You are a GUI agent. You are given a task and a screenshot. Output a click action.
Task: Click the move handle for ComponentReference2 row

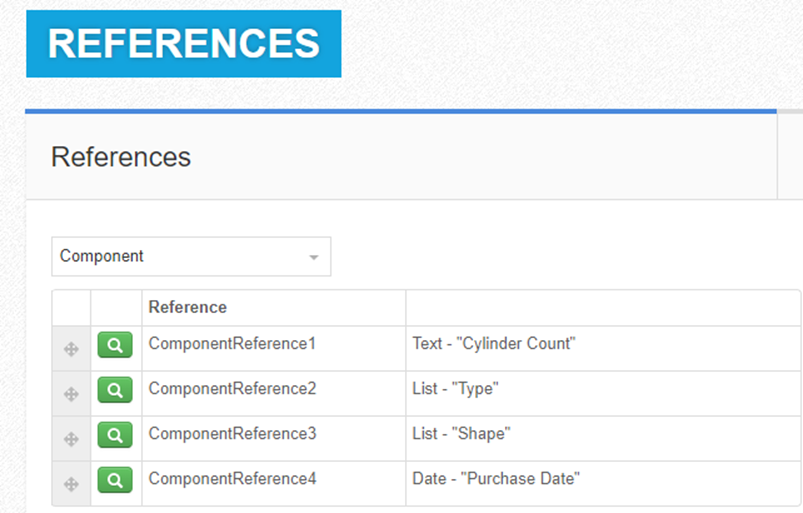[71, 394]
